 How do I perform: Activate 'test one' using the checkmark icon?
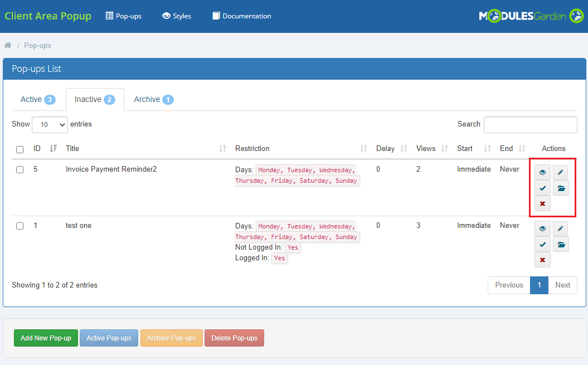click(x=542, y=245)
